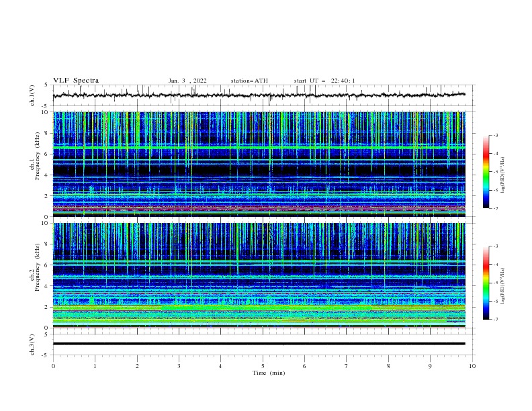Click the ch.1 spectrogram color scale bar
This screenshot has width=532, height=411.
(486, 172)
